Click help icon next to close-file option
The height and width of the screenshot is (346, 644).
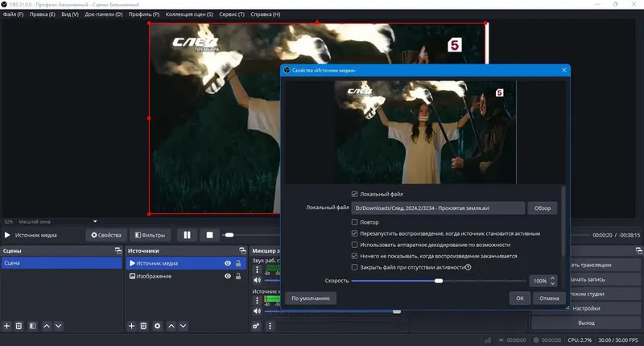pyautogui.click(x=469, y=267)
